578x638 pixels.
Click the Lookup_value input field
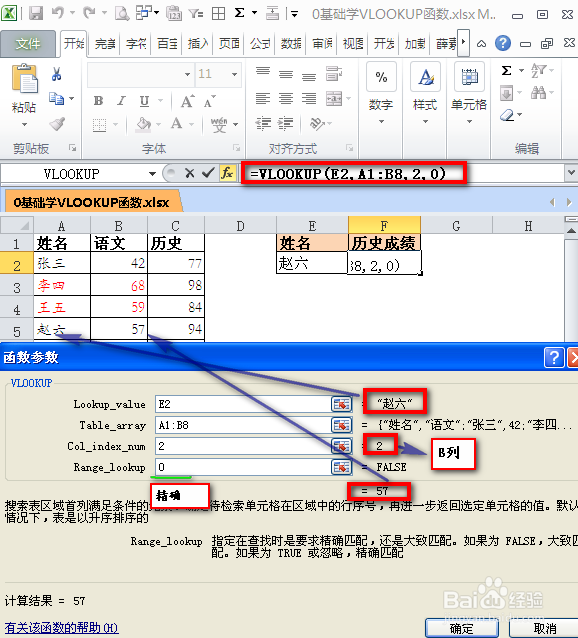point(243,404)
